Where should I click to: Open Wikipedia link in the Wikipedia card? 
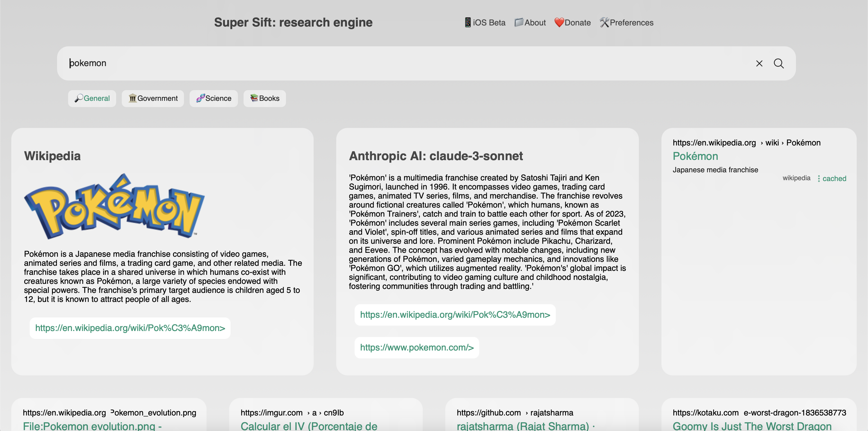(130, 328)
